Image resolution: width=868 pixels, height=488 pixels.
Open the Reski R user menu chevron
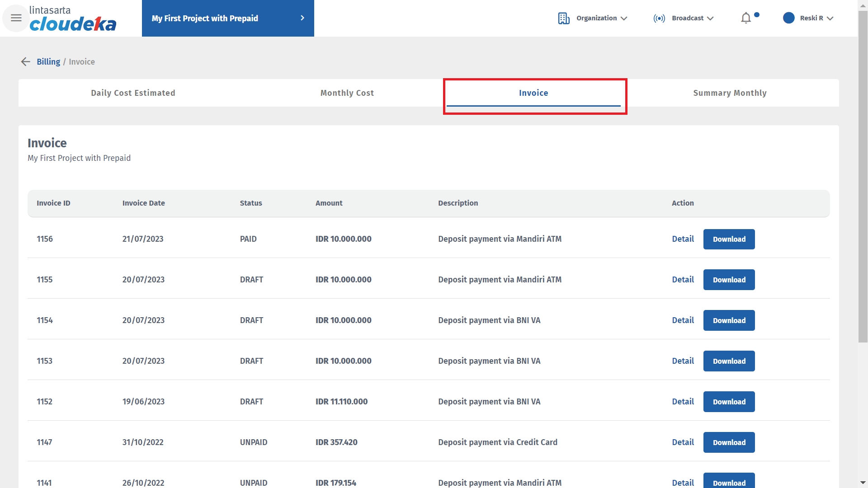click(830, 19)
